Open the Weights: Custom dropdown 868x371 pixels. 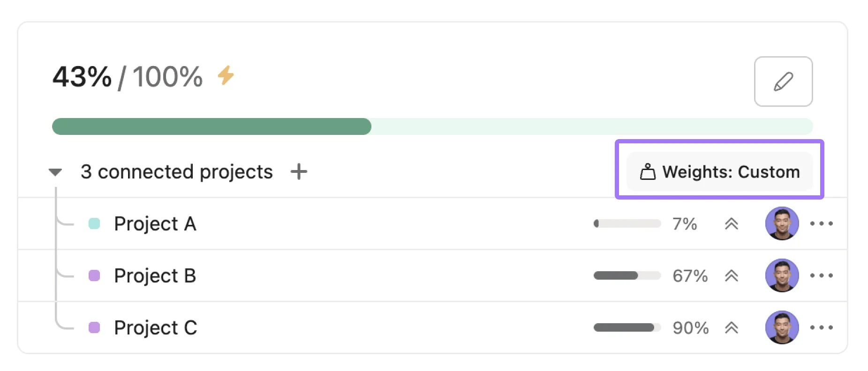click(x=719, y=172)
